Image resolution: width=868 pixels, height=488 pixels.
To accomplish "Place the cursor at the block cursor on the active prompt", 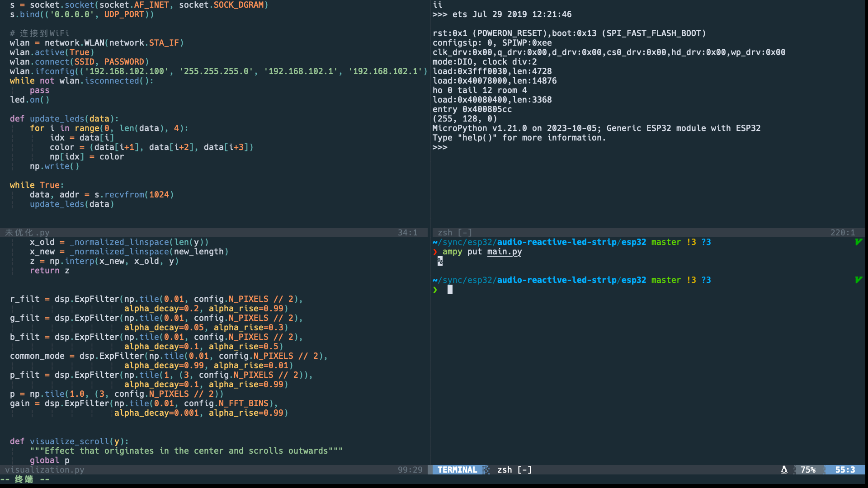I will click(450, 290).
